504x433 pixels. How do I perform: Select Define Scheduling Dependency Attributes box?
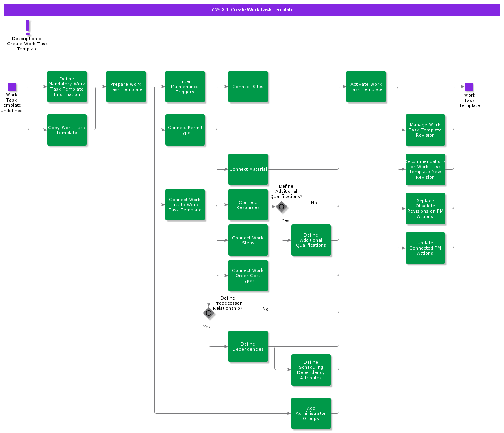coord(311,370)
